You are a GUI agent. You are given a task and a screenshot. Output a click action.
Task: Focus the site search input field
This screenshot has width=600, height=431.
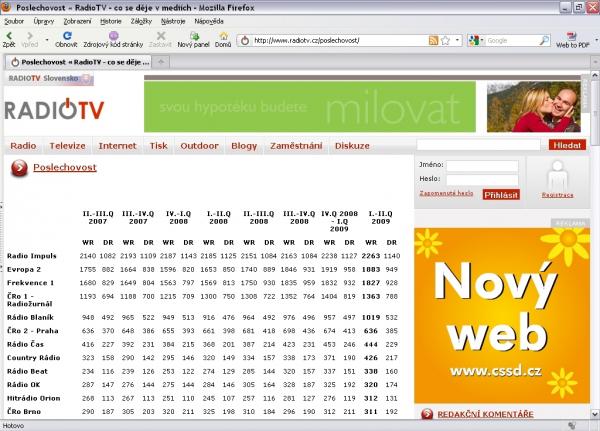478,145
